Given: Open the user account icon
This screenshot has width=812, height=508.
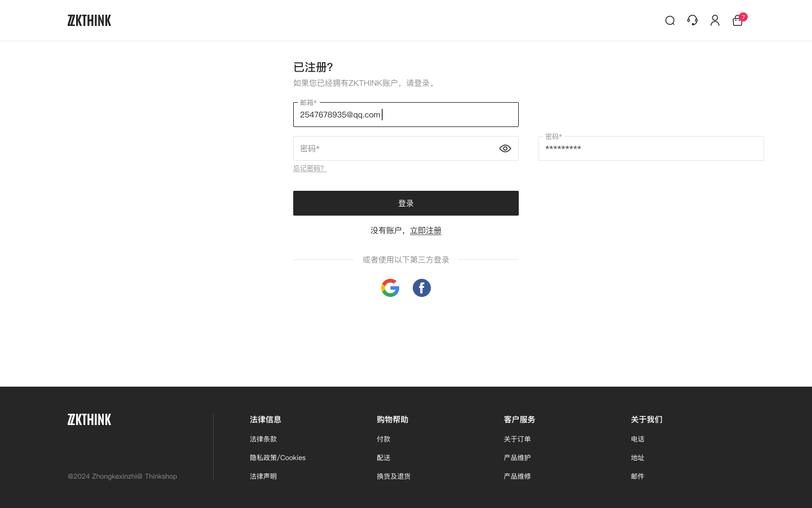Looking at the screenshot, I should coord(715,20).
